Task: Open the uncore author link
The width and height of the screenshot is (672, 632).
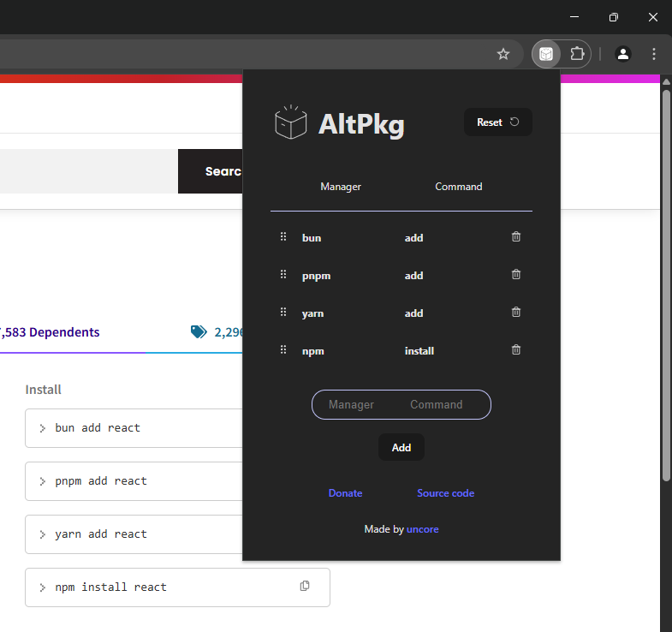Action: pos(423,529)
